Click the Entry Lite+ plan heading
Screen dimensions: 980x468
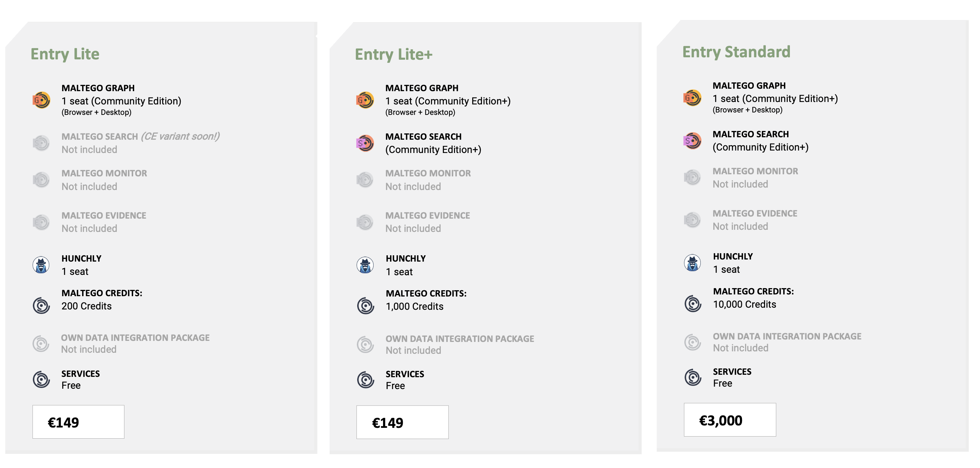[x=394, y=55]
